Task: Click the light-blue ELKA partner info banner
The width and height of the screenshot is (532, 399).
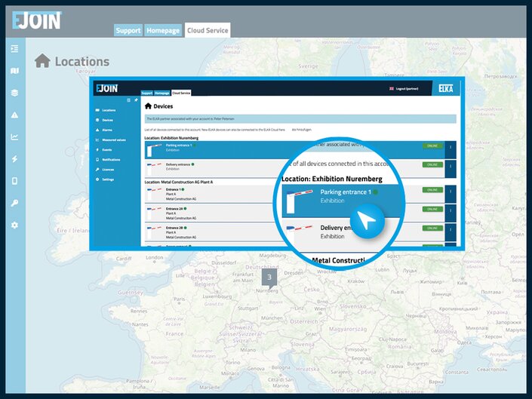Action: [300, 119]
